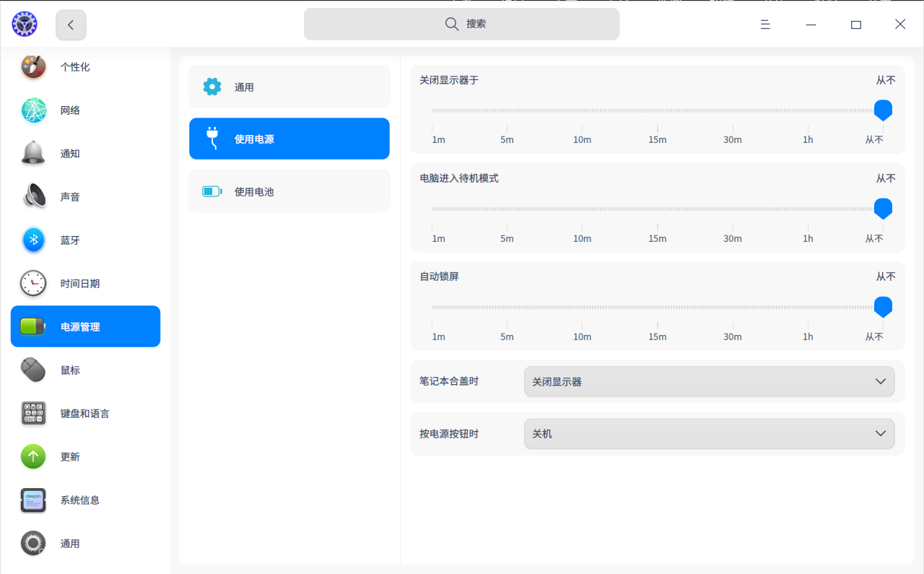Click the chevron on 关机 dropdown
The width and height of the screenshot is (924, 574).
(x=880, y=434)
